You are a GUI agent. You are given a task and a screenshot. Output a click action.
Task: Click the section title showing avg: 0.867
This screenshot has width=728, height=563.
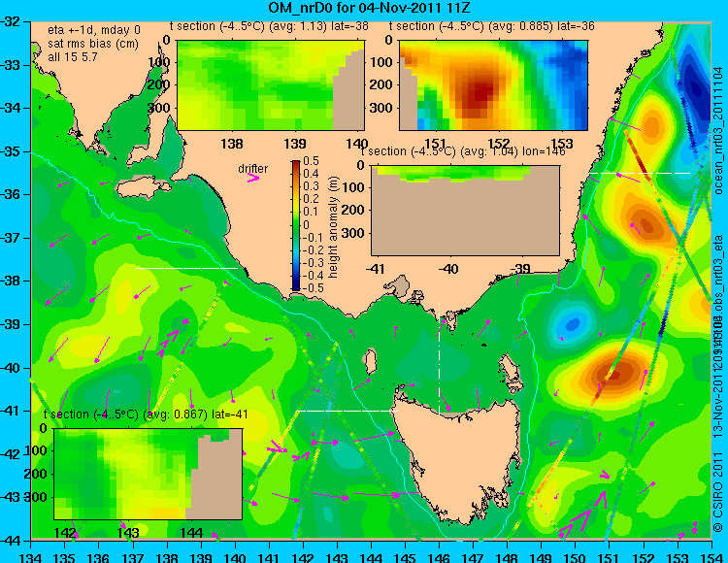[146, 414]
